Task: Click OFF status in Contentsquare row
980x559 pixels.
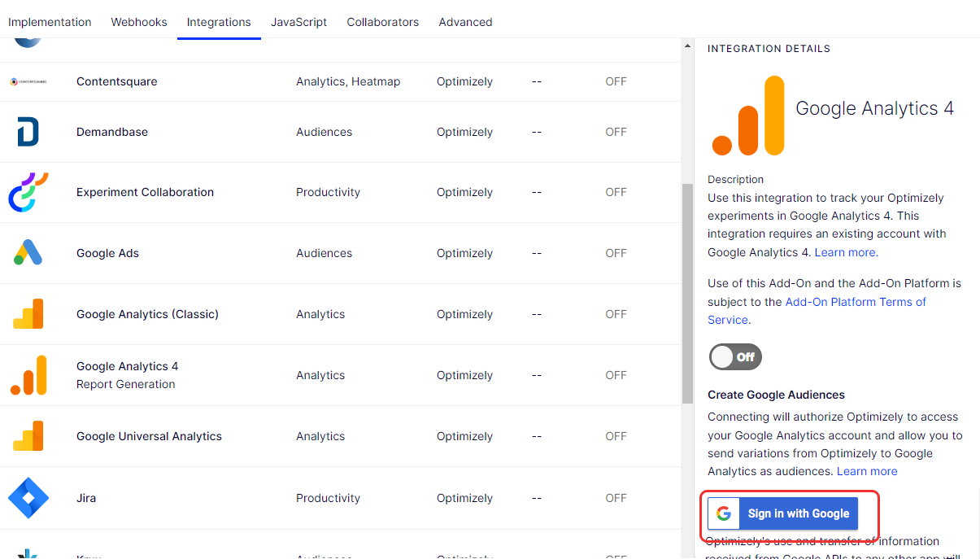Action: pyautogui.click(x=616, y=81)
